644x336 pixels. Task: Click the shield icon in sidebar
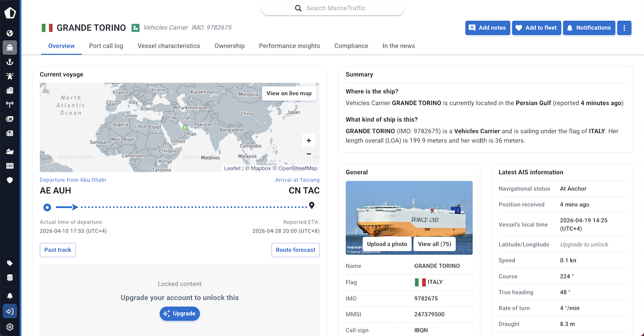(10, 180)
